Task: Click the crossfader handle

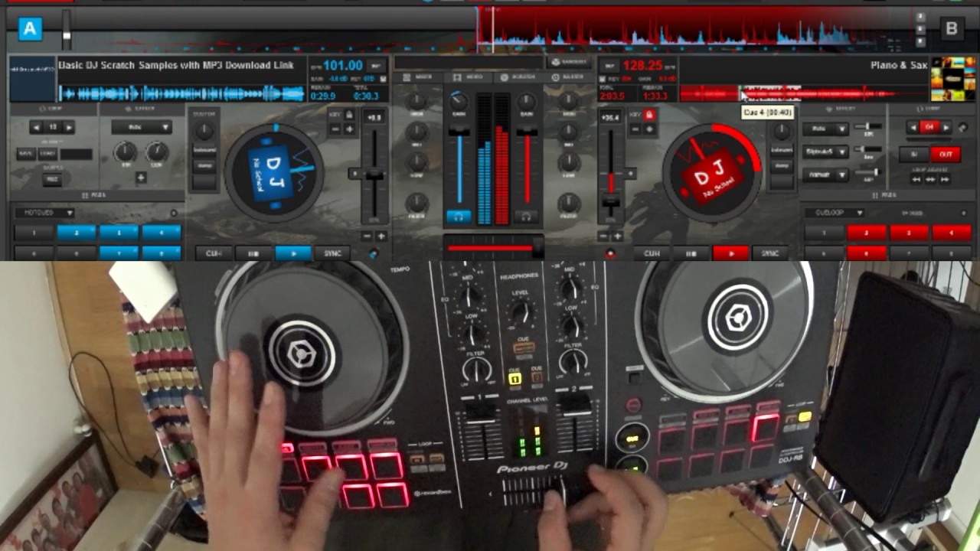Action: [537, 247]
